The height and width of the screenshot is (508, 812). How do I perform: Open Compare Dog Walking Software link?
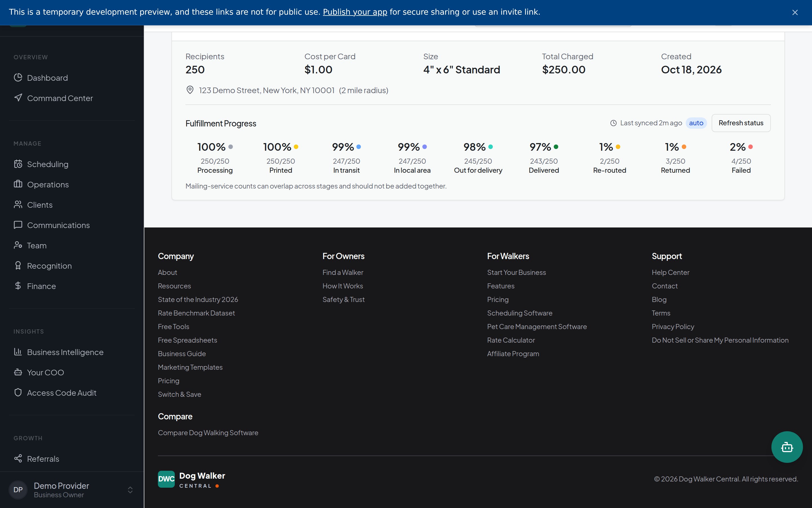pyautogui.click(x=208, y=433)
